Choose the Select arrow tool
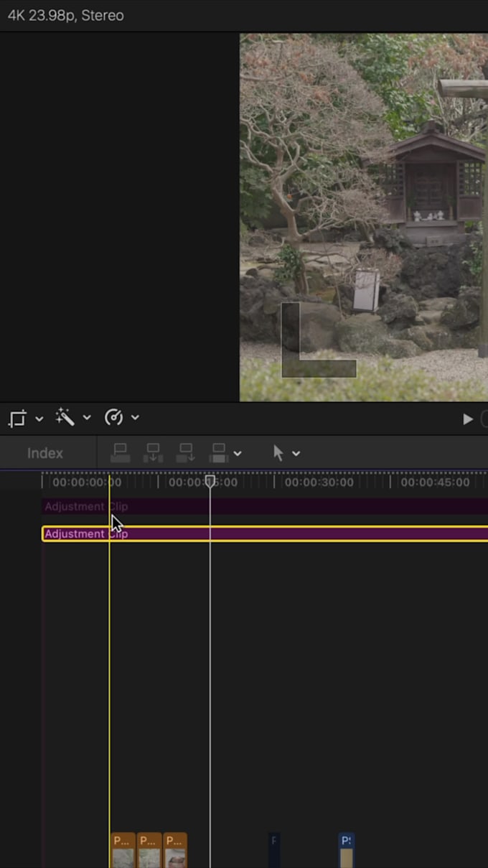Screen dimensions: 488x868 [x=278, y=453]
